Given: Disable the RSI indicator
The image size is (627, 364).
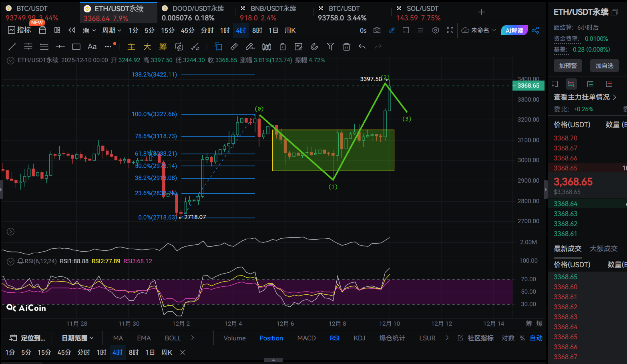Looking at the screenshot, I should pyautogui.click(x=334, y=338).
